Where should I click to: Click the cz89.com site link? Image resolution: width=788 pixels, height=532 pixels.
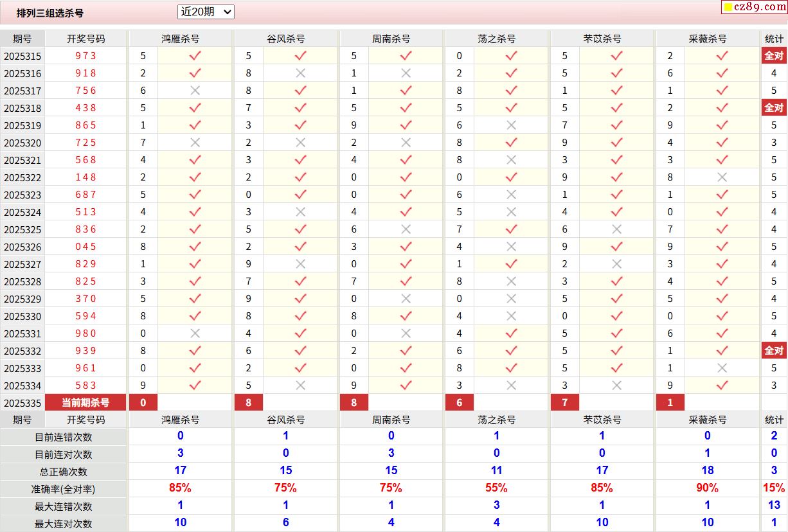tap(758, 7)
